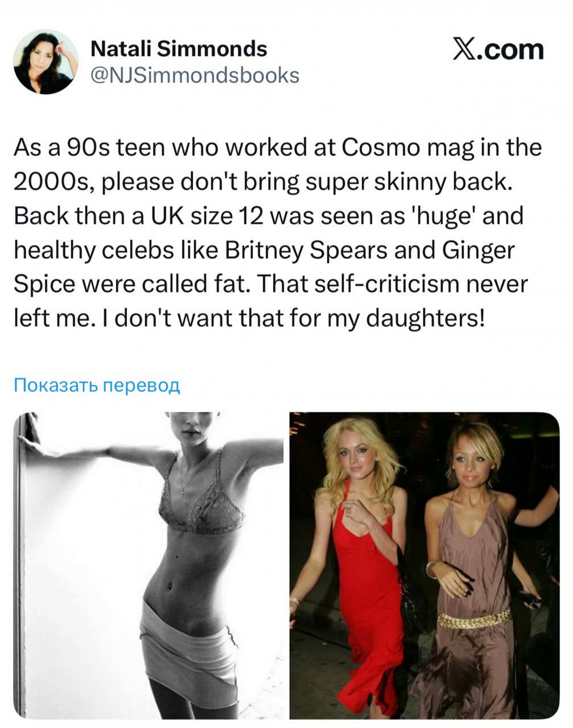The image size is (573, 728).
Task: Open Natali Simmonds' profile avatar
Action: 45,61
